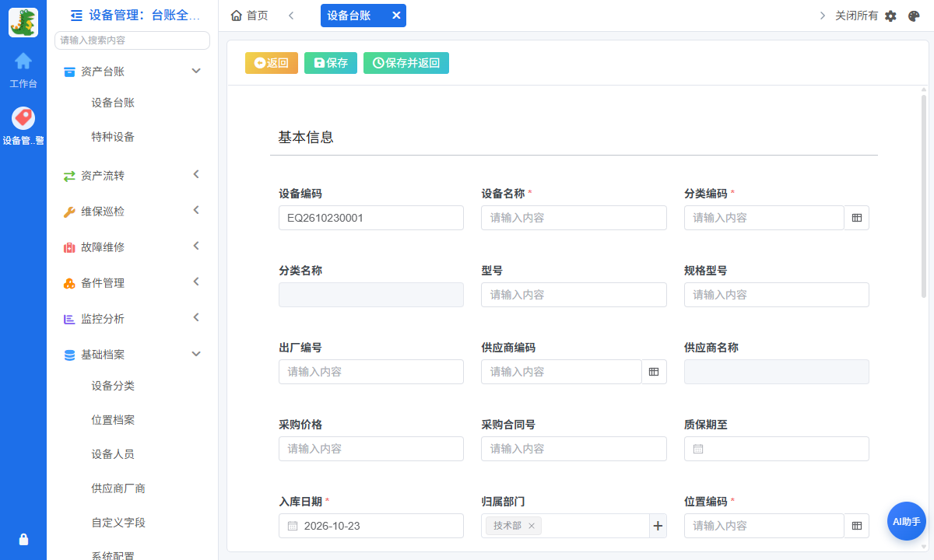Click the 供应商编码 input field
The height and width of the screenshot is (560, 934).
coord(562,372)
